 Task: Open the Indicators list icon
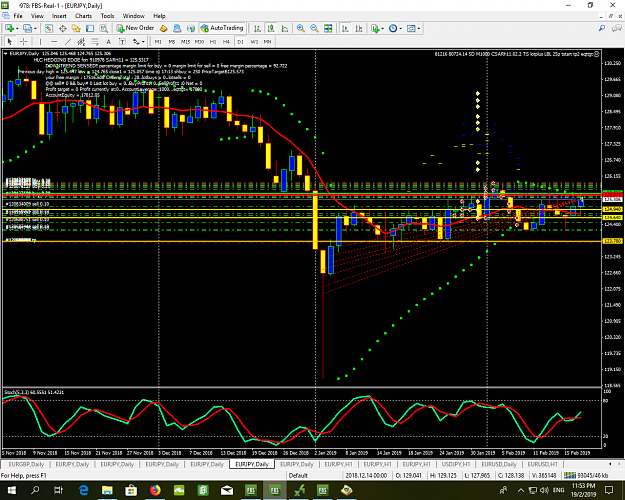374,28
